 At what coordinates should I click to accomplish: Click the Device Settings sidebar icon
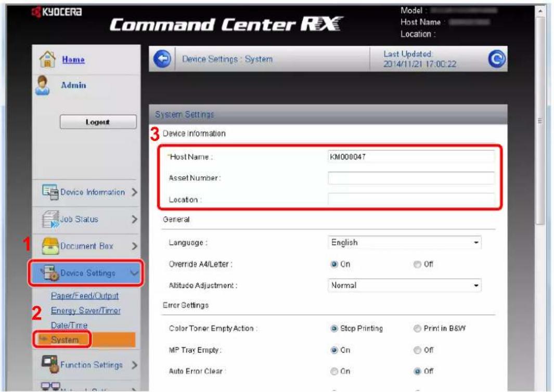(49, 273)
